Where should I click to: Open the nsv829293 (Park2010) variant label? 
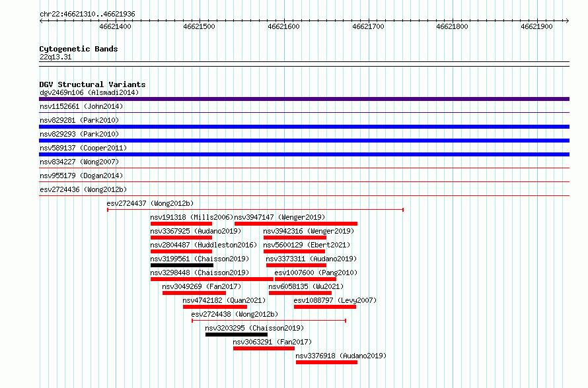pos(79,134)
